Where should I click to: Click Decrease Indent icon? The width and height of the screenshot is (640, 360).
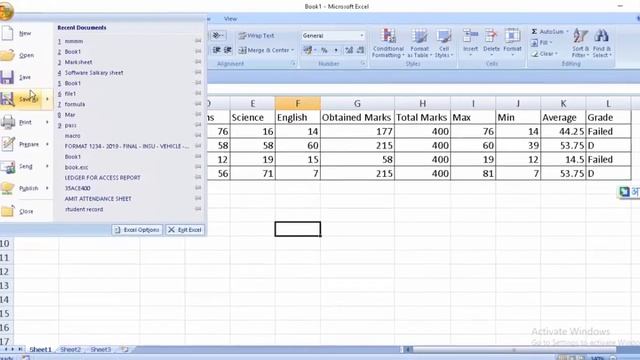[216, 50]
